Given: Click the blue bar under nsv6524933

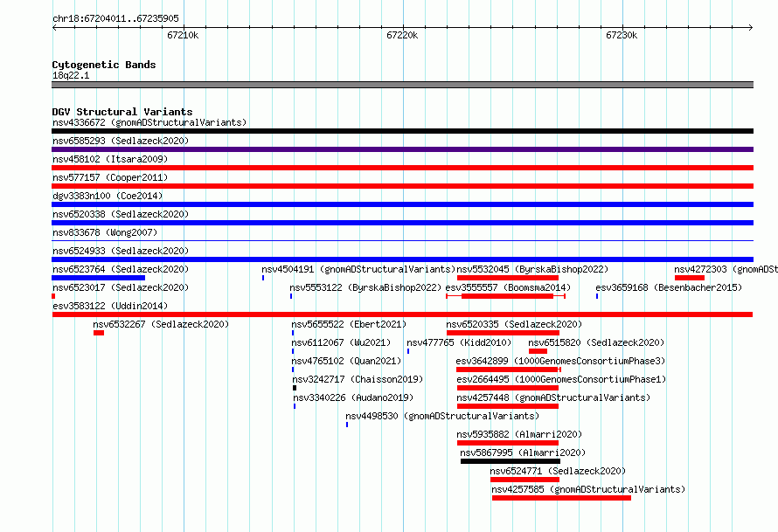Looking at the screenshot, I should pyautogui.click(x=402, y=259).
